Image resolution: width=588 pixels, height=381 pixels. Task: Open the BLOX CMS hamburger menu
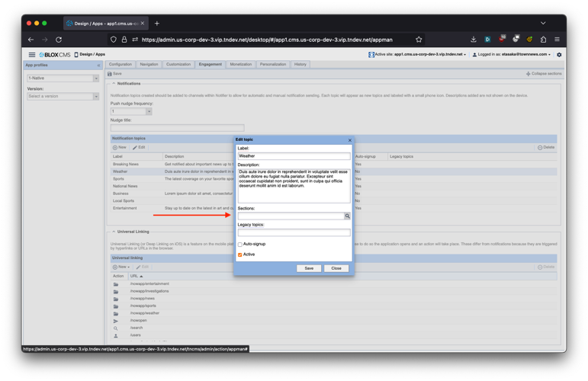32,55
